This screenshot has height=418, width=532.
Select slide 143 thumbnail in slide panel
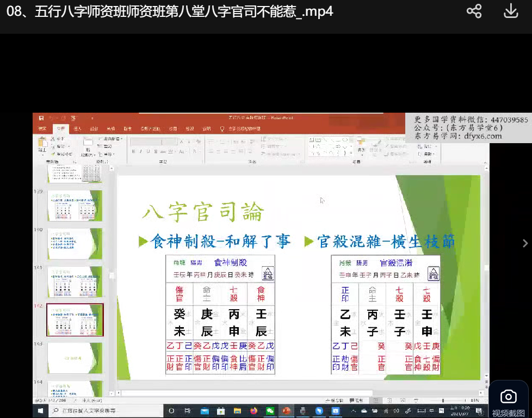[75, 358]
